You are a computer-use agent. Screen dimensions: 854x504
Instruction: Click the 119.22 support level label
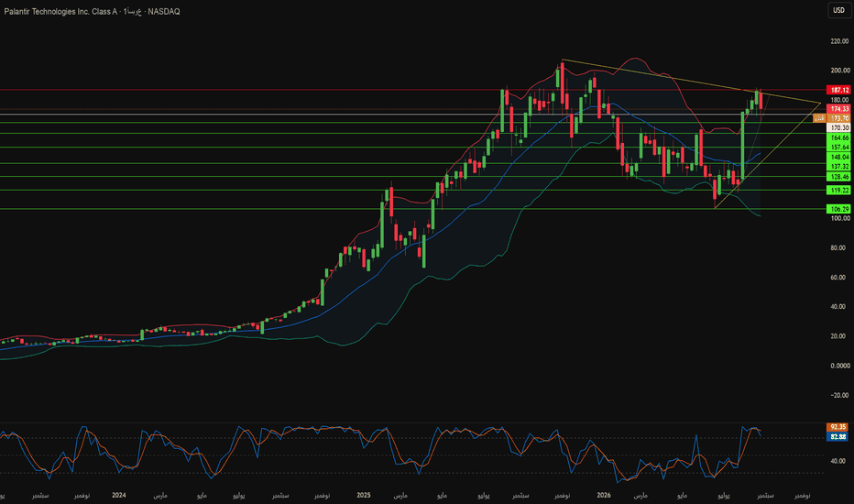point(838,191)
